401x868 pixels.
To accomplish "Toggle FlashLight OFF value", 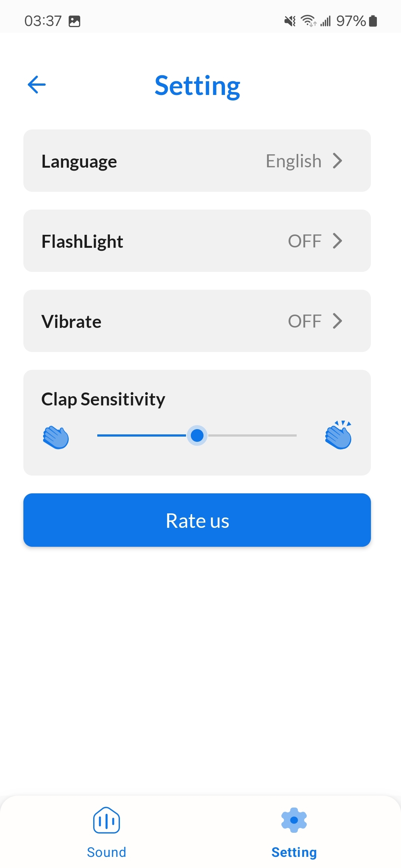I will [304, 241].
